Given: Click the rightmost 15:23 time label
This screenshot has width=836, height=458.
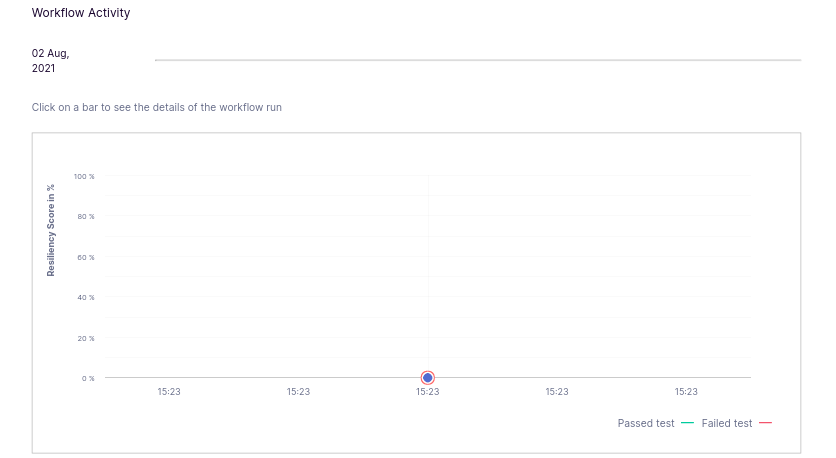Looking at the screenshot, I should coord(686,392).
